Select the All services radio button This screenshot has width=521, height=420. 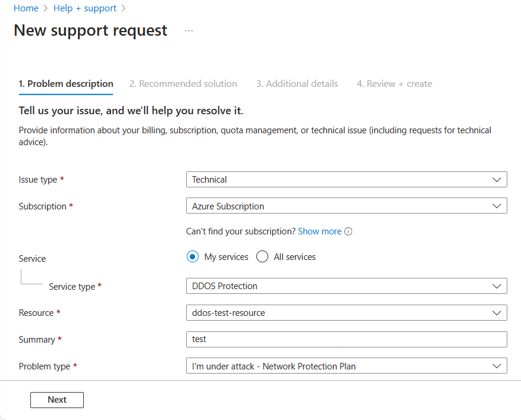[262, 256]
